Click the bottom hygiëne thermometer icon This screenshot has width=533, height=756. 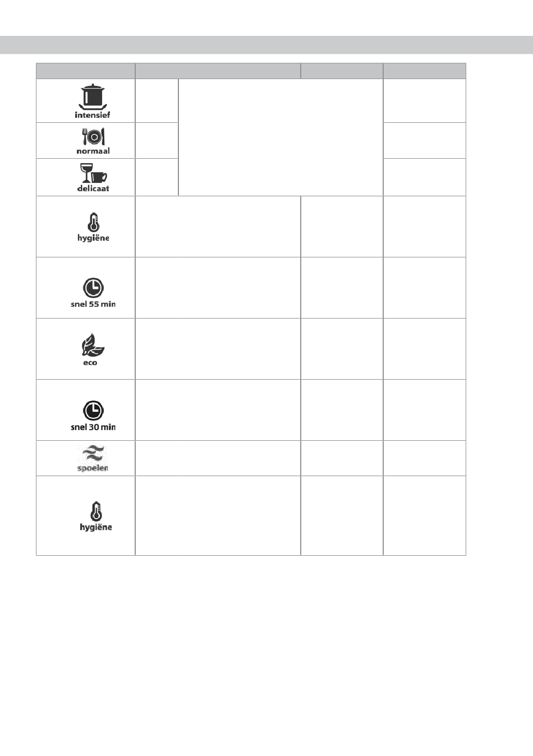[x=96, y=511]
